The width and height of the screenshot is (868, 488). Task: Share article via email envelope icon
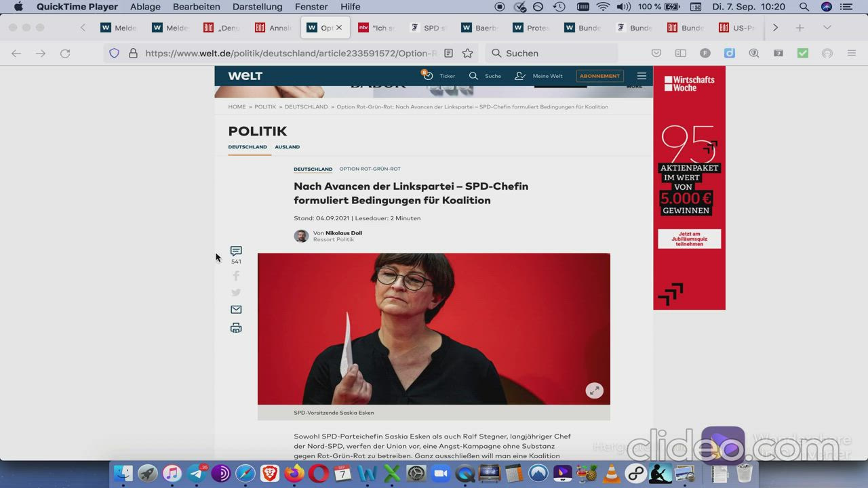click(236, 310)
